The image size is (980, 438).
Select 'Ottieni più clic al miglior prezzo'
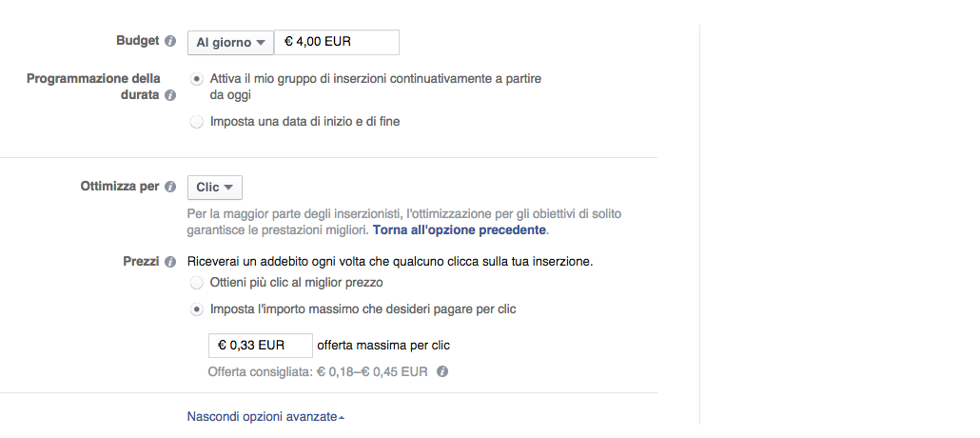197,283
